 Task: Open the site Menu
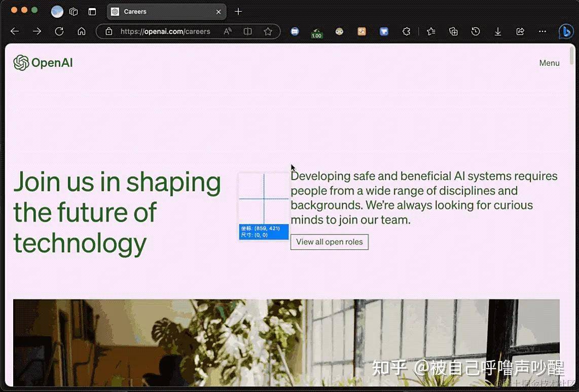click(x=549, y=63)
